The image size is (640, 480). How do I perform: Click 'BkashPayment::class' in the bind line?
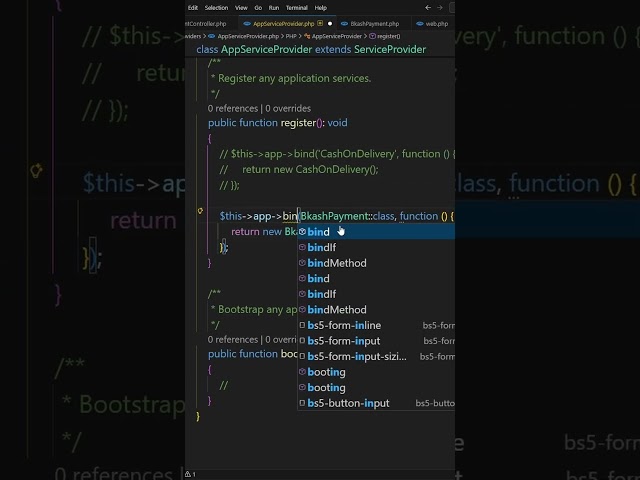pos(347,216)
